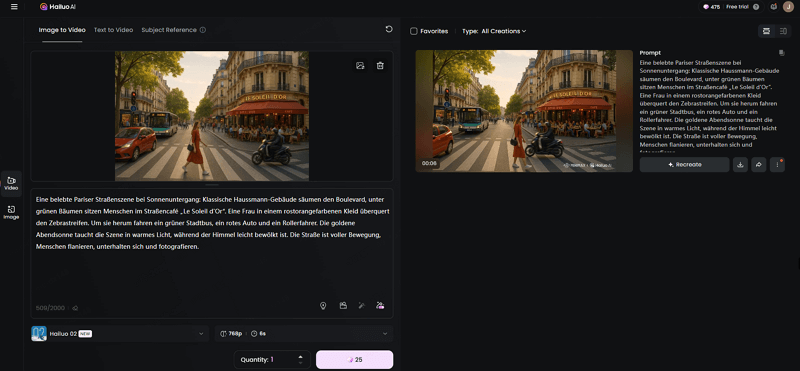Image resolution: width=800 pixels, height=371 pixels.
Task: Open the three-dot more options menu
Action: (x=777, y=165)
